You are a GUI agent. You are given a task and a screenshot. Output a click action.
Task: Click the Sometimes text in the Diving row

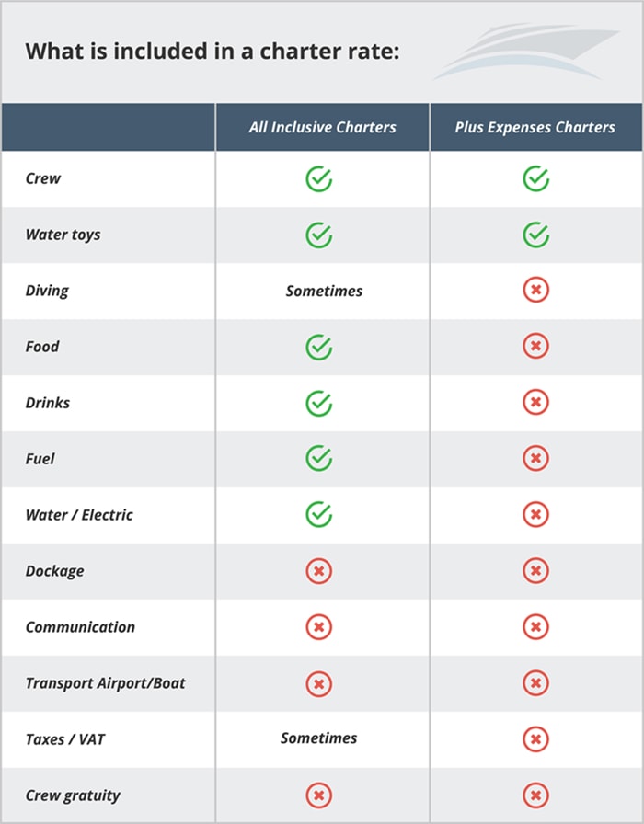click(x=324, y=291)
